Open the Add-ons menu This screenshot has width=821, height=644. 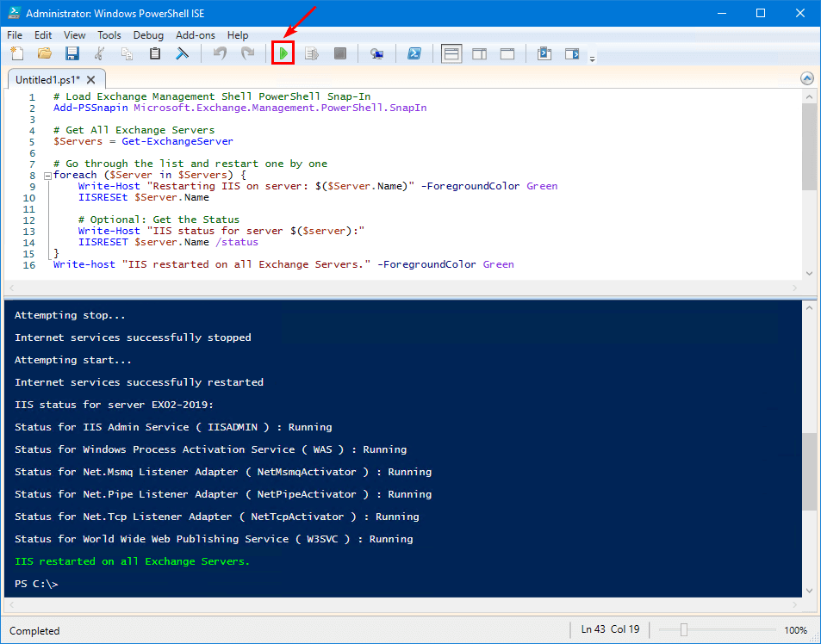196,35
